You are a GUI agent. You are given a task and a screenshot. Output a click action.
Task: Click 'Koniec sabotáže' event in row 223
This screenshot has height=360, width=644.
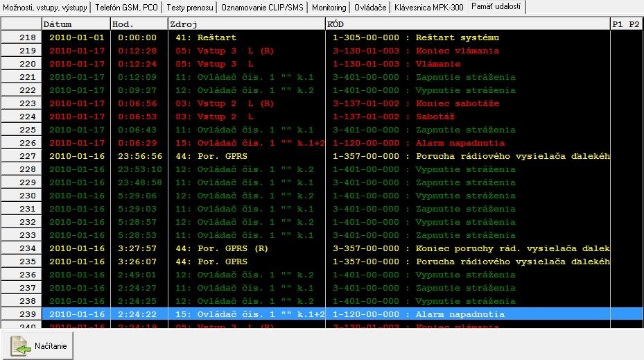click(x=457, y=103)
